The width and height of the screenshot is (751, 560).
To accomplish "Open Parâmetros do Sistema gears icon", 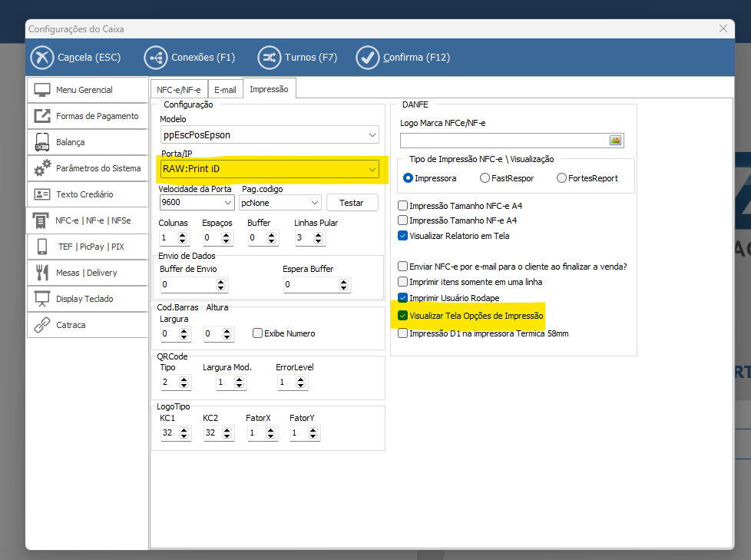I will pos(42,168).
